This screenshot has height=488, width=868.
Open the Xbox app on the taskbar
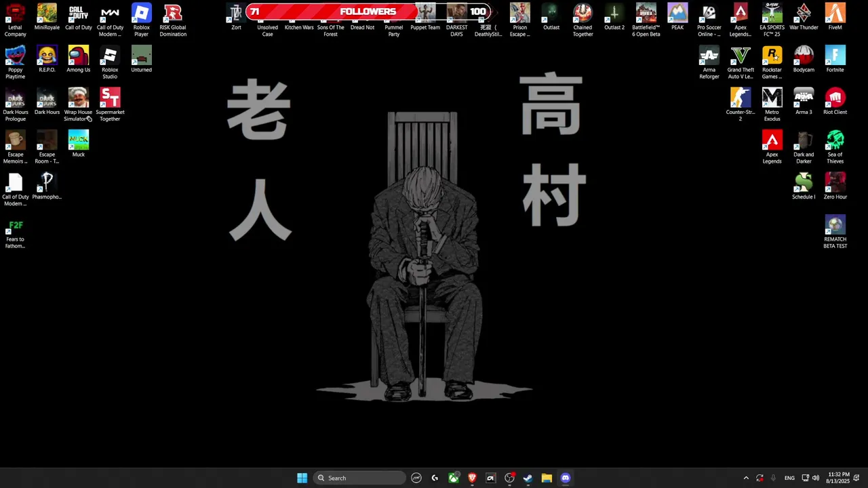pyautogui.click(x=453, y=478)
